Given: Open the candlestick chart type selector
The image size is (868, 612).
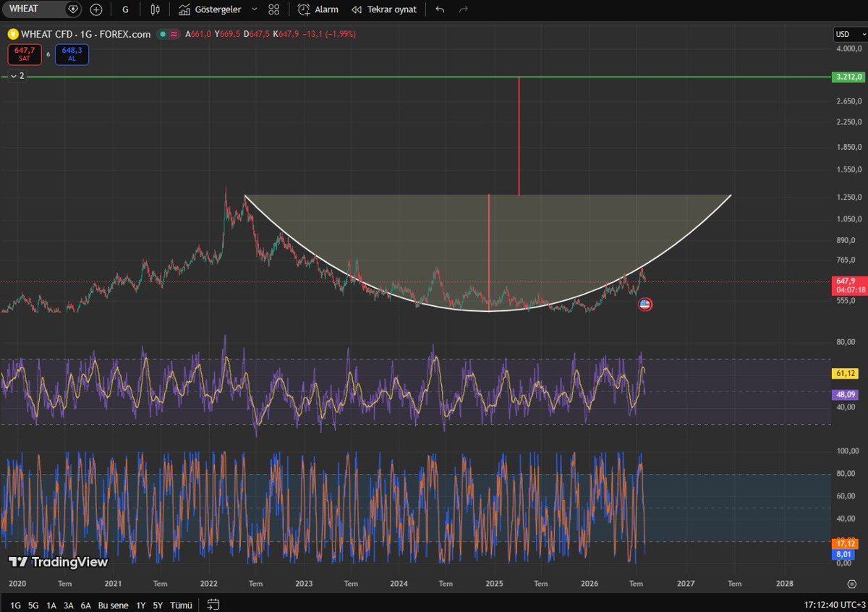Looking at the screenshot, I should (x=154, y=9).
